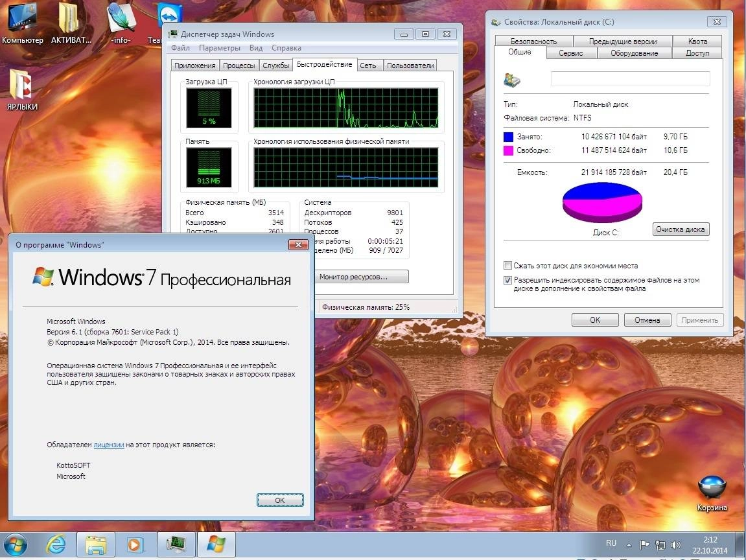Click the Загрузка ЦП 5% meter
746x560 pixels.
(209, 108)
